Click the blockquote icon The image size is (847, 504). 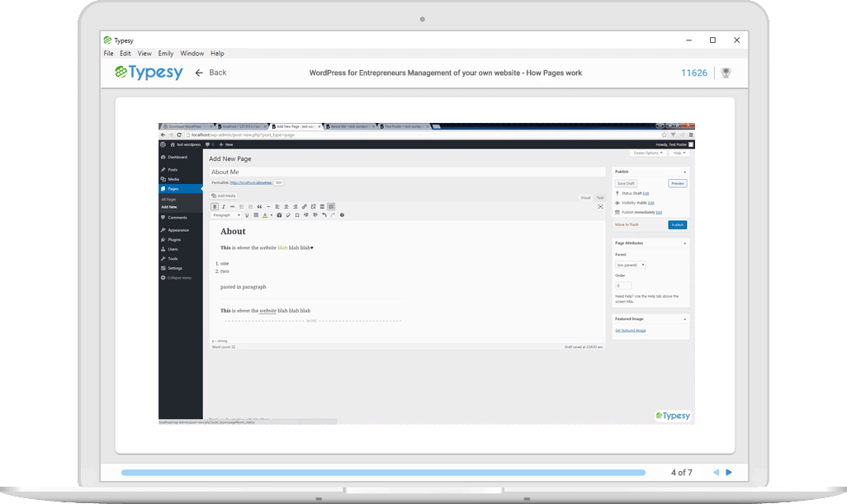coord(259,207)
